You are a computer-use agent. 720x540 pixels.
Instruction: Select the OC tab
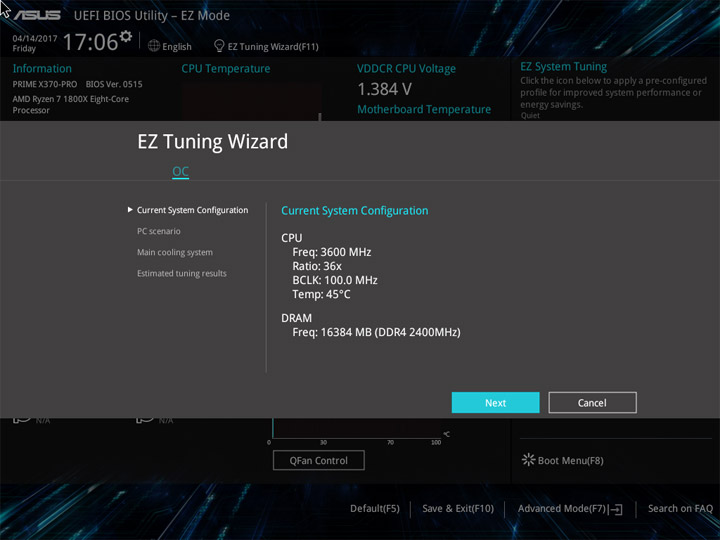[x=180, y=171]
